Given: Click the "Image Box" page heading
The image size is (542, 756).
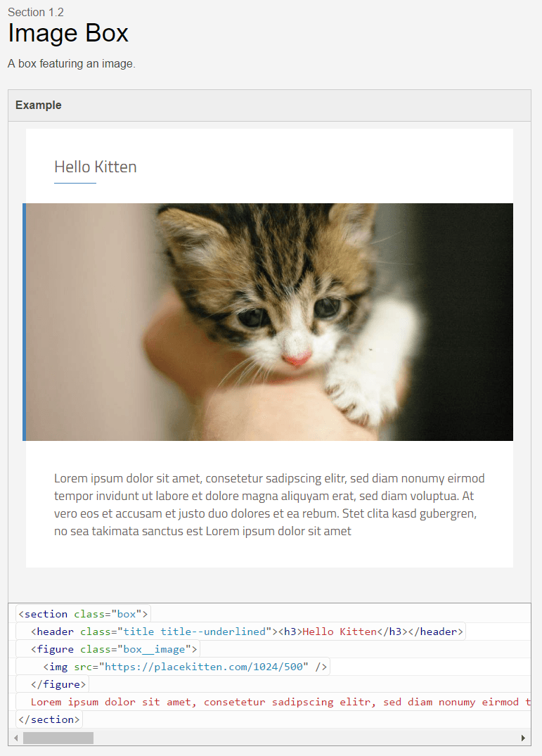Looking at the screenshot, I should pyautogui.click(x=68, y=33).
